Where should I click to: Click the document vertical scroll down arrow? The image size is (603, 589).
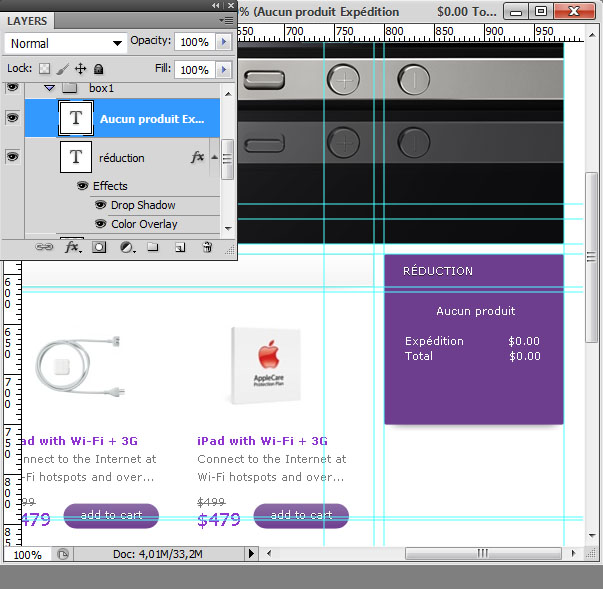point(592,536)
